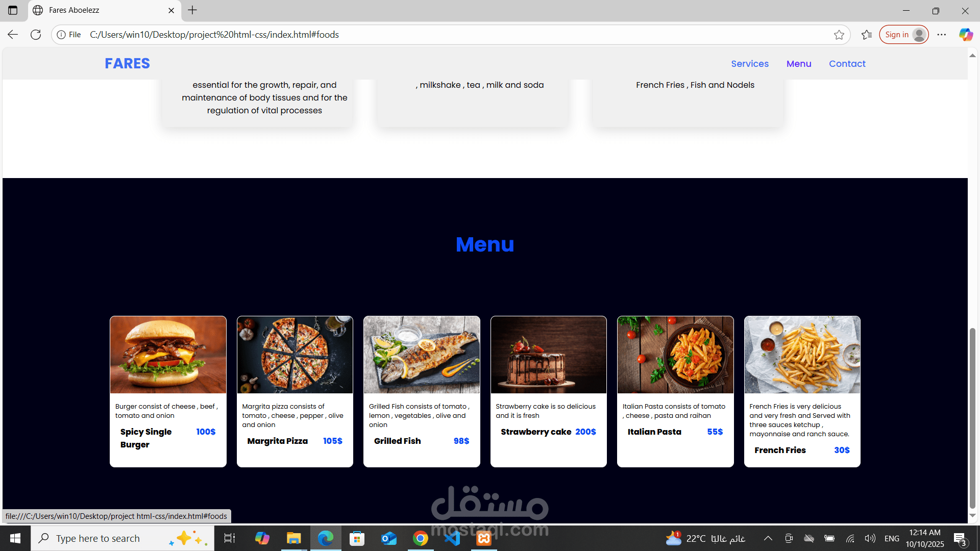Screen dimensions: 980x551
Task: Go to Services navigation link
Action: click(749, 64)
